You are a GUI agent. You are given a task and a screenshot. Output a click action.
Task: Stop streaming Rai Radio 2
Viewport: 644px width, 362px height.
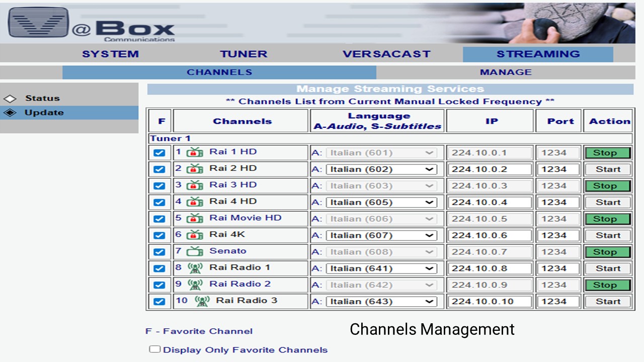pyautogui.click(x=607, y=285)
